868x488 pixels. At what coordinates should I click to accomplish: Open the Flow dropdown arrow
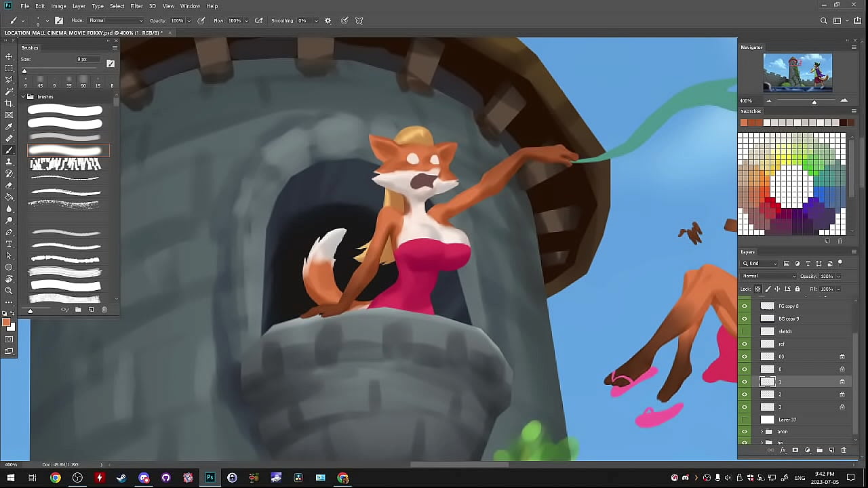pyautogui.click(x=248, y=20)
